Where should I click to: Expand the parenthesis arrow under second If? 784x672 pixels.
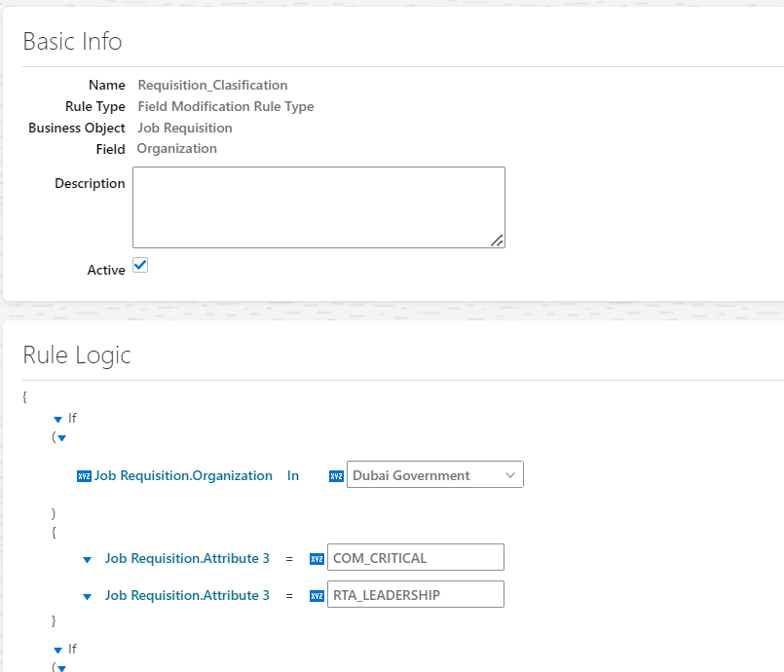pos(62,668)
